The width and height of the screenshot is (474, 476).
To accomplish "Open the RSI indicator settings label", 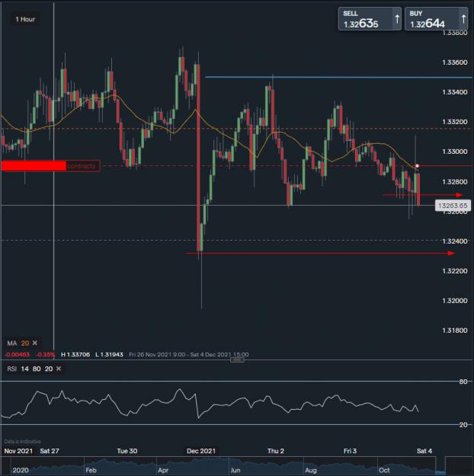I will point(12,369).
